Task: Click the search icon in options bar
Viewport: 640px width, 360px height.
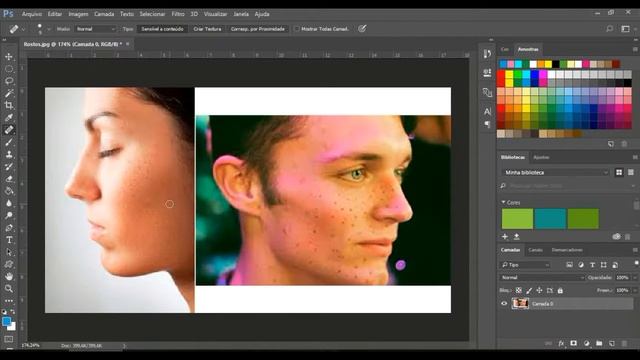Action: tap(609, 29)
